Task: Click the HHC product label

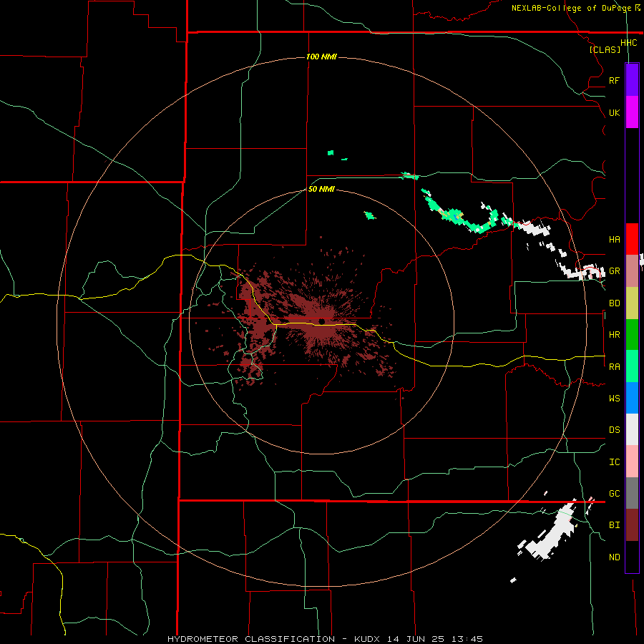Action: pos(628,43)
